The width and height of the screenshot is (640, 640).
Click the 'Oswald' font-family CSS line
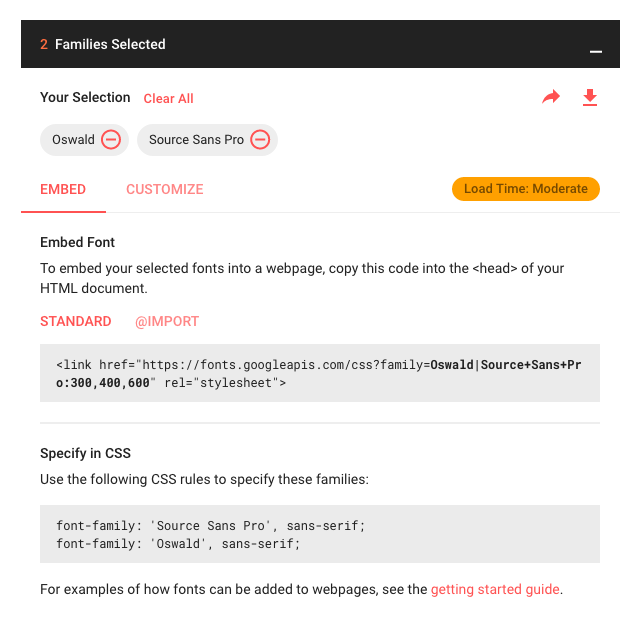pos(178,543)
